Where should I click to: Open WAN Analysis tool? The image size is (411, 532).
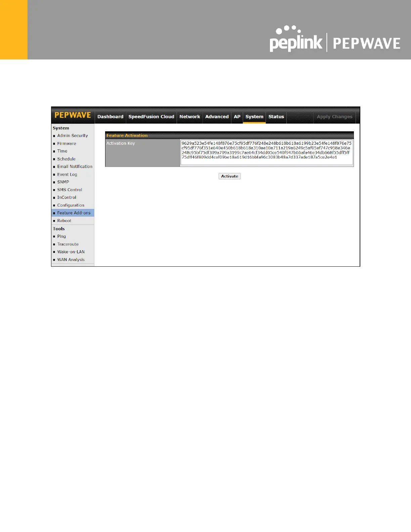[71, 260]
